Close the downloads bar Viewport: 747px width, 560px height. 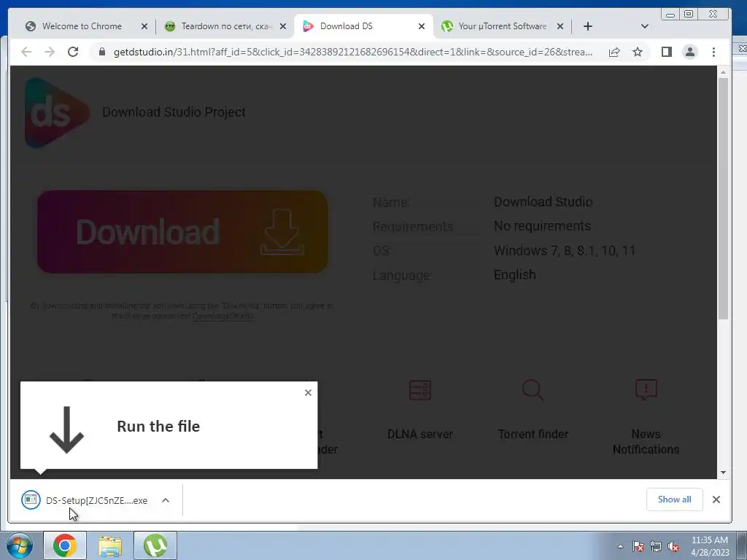[x=716, y=499]
